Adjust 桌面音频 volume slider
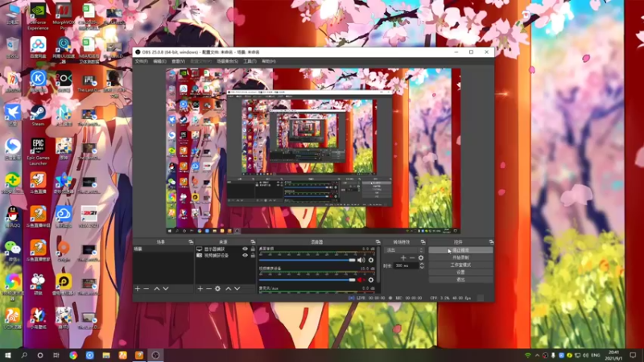The image size is (644, 362). coord(307,260)
